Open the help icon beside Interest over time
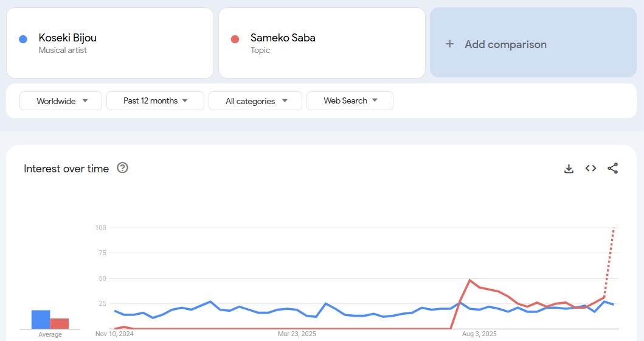Image resolution: width=644 pixels, height=341 pixels. click(122, 168)
